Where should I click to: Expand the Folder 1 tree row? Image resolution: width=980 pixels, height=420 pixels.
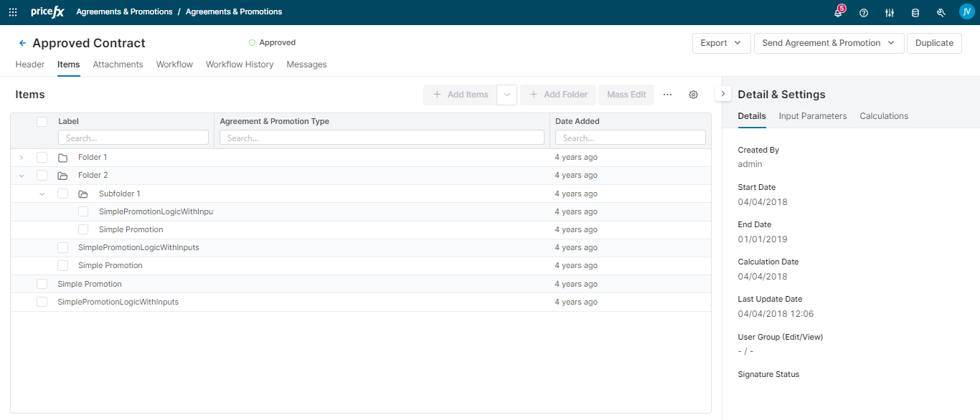(22, 157)
